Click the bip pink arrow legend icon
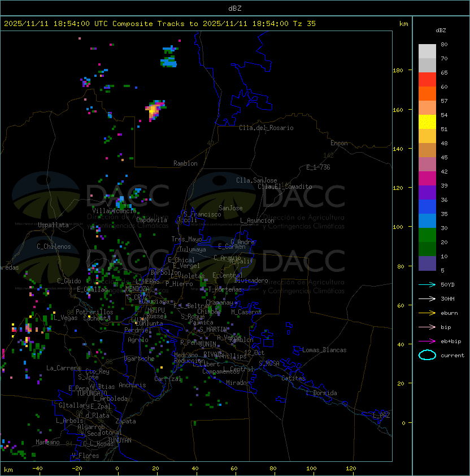 [x=427, y=327]
